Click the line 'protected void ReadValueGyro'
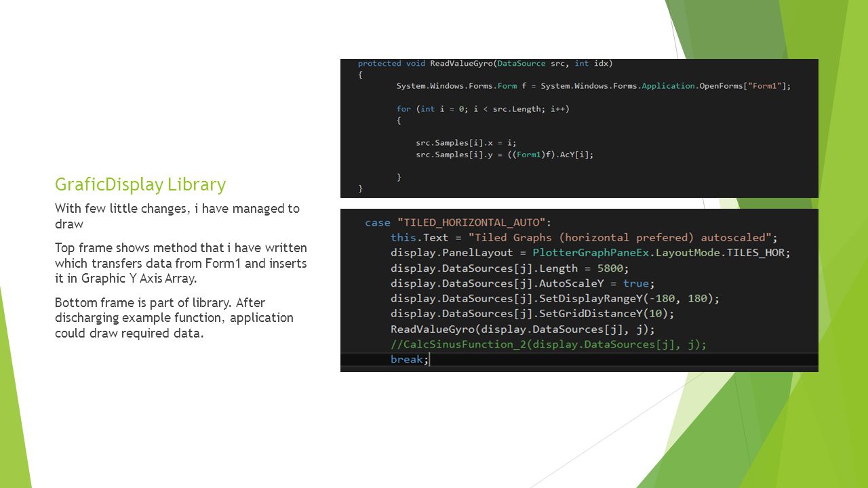The width and height of the screenshot is (868, 488). [486, 63]
